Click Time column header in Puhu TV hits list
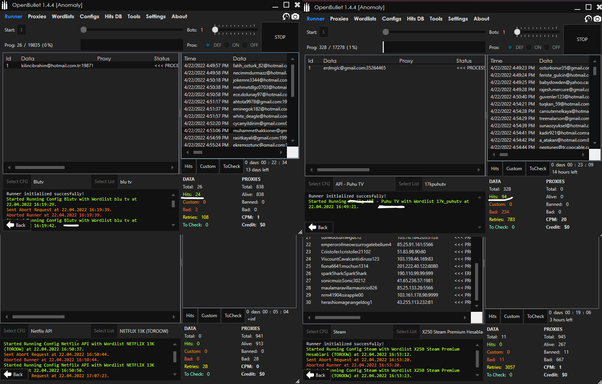The height and width of the screenshot is (384, 602). 496,61
